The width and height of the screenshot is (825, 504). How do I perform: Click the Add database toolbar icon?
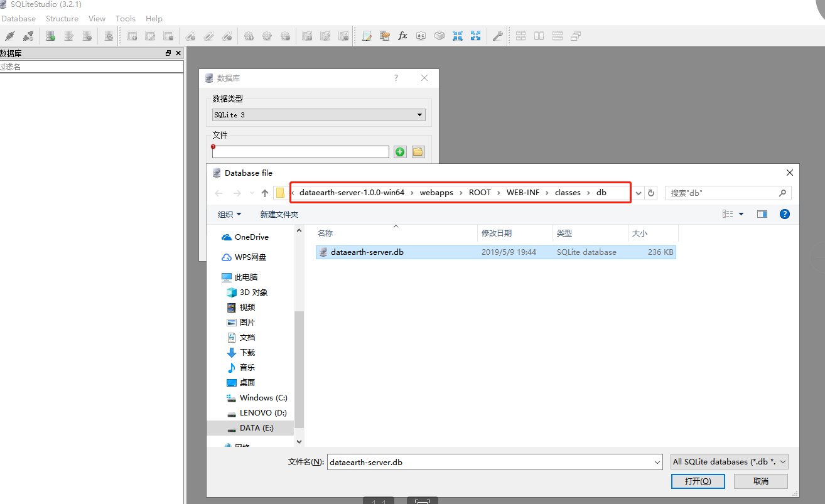point(51,36)
